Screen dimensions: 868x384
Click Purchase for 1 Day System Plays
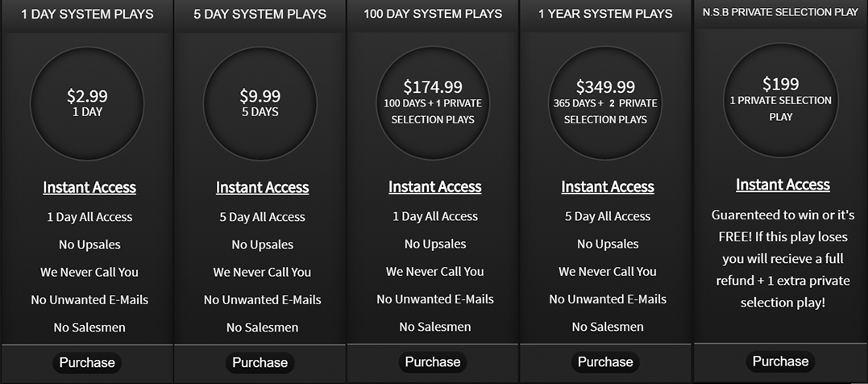87,363
